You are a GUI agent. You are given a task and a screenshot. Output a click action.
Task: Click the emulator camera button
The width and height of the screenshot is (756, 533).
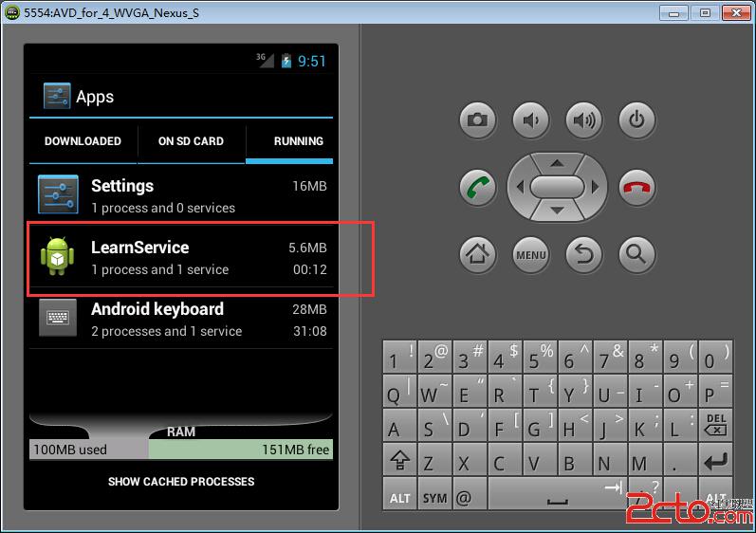tap(477, 119)
